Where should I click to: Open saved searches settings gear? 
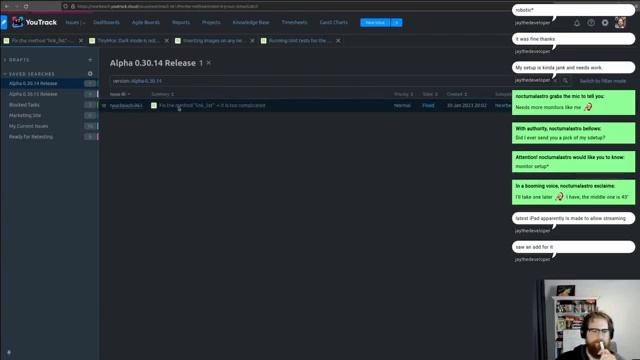point(90,74)
